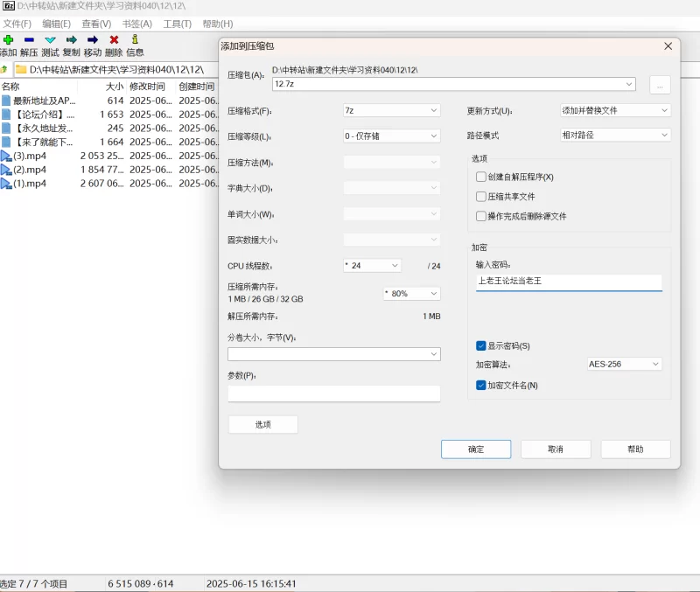This screenshot has height=592, width=700.
Task: Click the Move (移动) toolbar icon
Action: (x=93, y=39)
